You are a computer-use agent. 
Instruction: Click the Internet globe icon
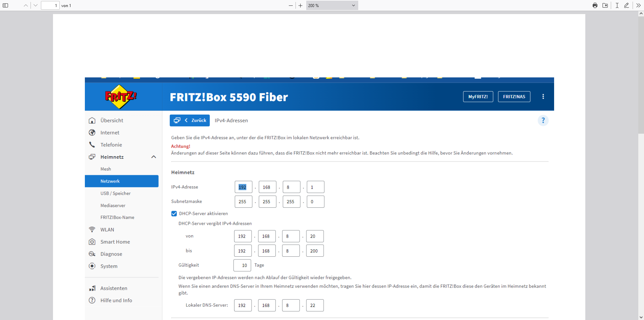92,133
